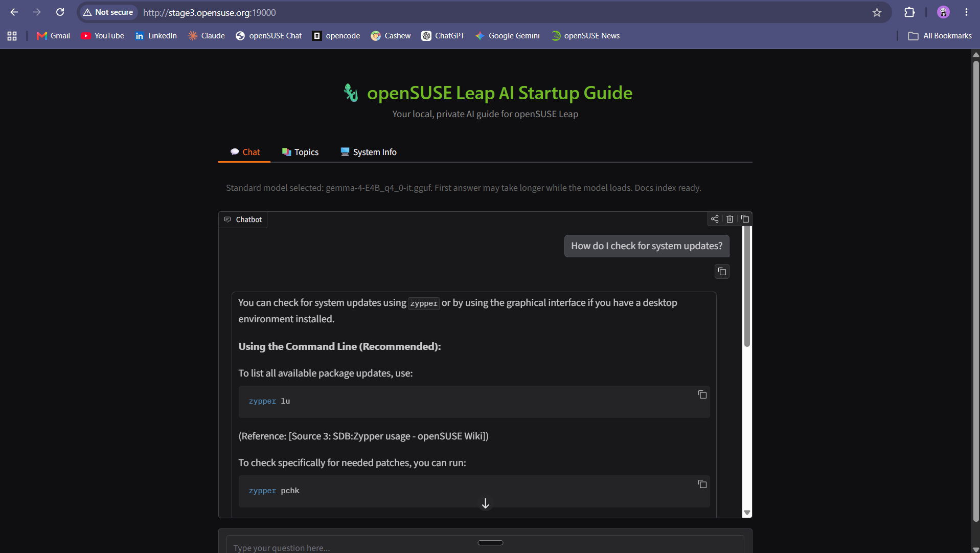
Task: Click the chatbot scrollbar down arrow
Action: (747, 513)
